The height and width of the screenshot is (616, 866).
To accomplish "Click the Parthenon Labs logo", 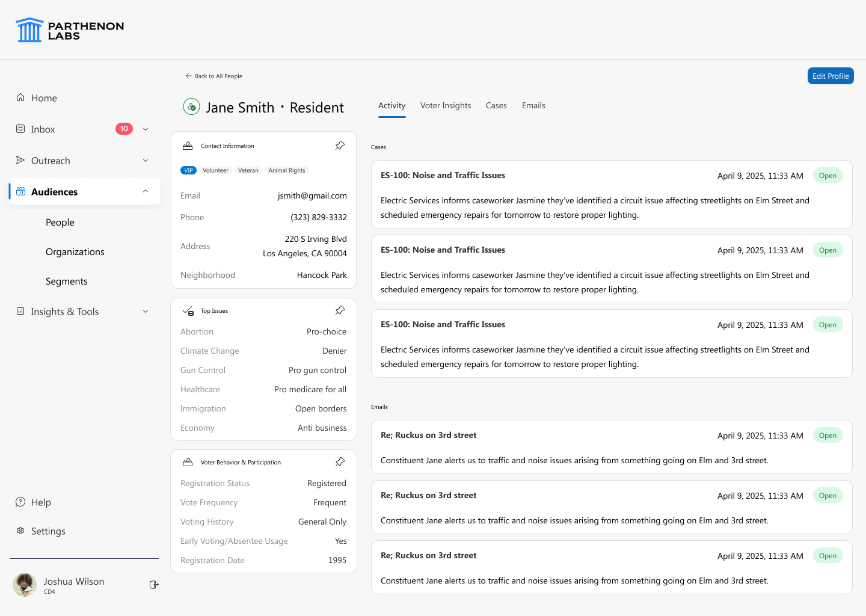I will pos(70,30).
